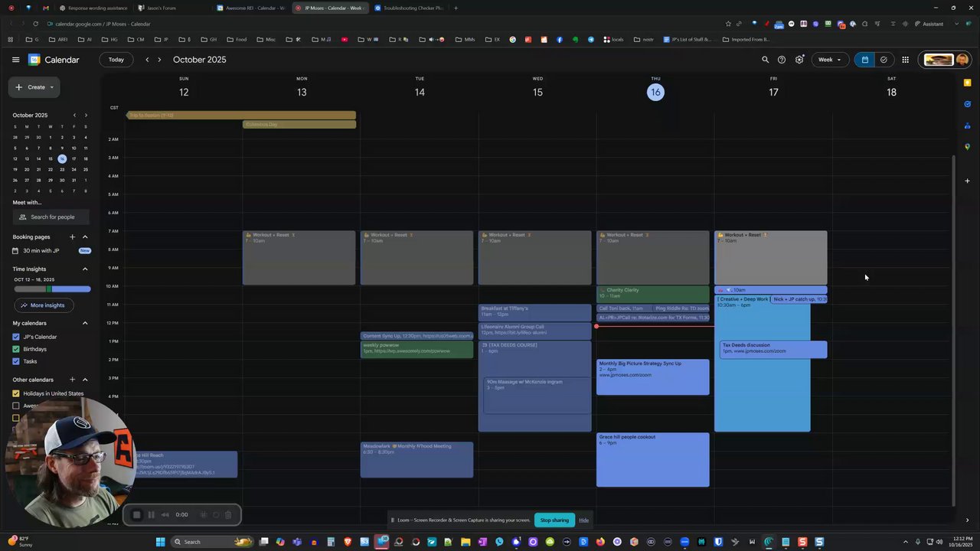The height and width of the screenshot is (551, 980).
Task: Click the Time Insights progress bar
Action: pyautogui.click(x=52, y=289)
